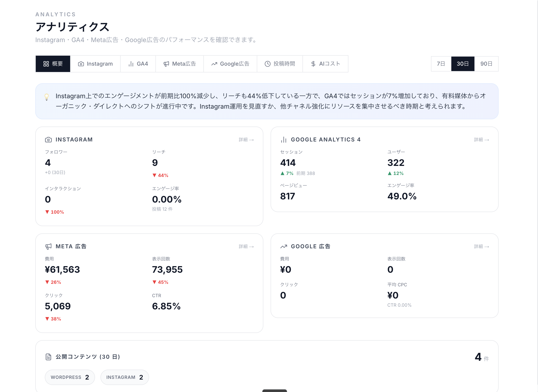Click the 12% user increase indicator
Viewport: 538px width, 392px height.
coord(395,173)
